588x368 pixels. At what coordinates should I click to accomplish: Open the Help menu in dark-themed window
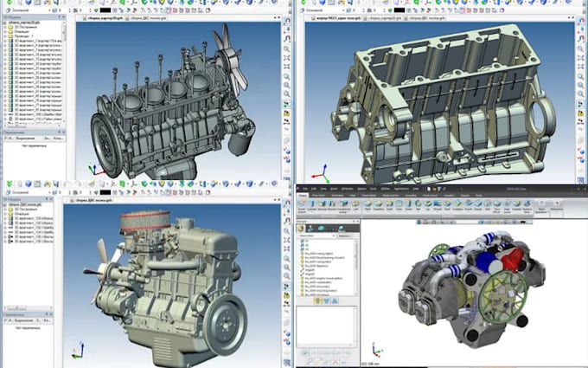click(x=416, y=189)
